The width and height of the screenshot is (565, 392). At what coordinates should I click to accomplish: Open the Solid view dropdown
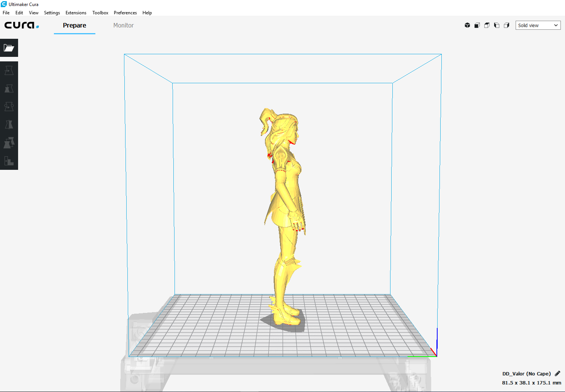(538, 25)
